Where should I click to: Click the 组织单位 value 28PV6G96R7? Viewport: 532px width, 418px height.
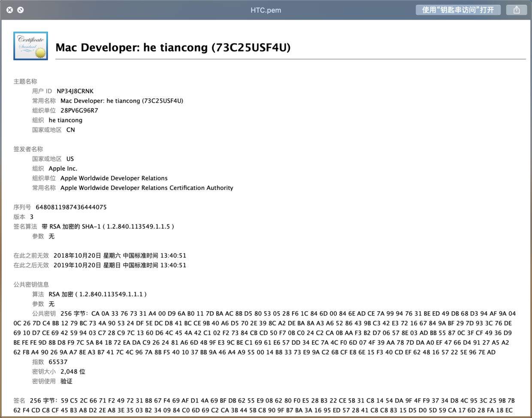point(80,110)
